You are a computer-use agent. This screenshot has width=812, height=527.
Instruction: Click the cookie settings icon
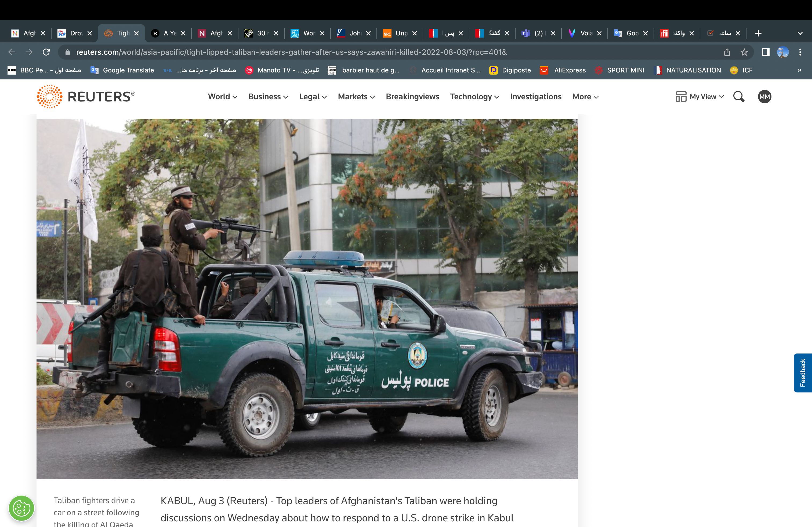(21, 508)
